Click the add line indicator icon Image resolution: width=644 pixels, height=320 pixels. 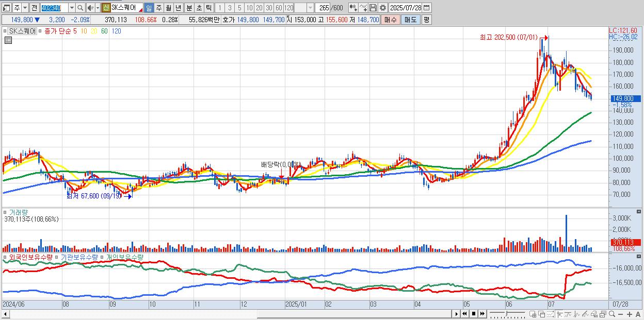(x=363, y=8)
